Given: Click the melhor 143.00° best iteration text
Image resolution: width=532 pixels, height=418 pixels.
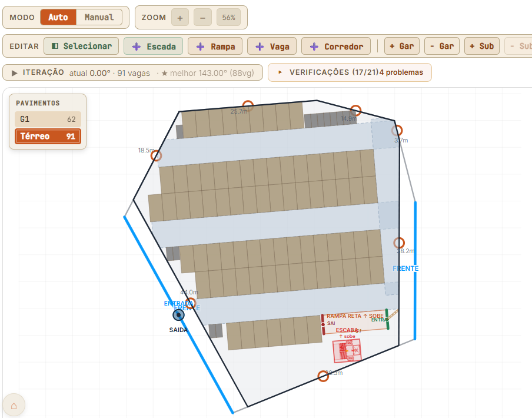Looking at the screenshot, I should (208, 73).
